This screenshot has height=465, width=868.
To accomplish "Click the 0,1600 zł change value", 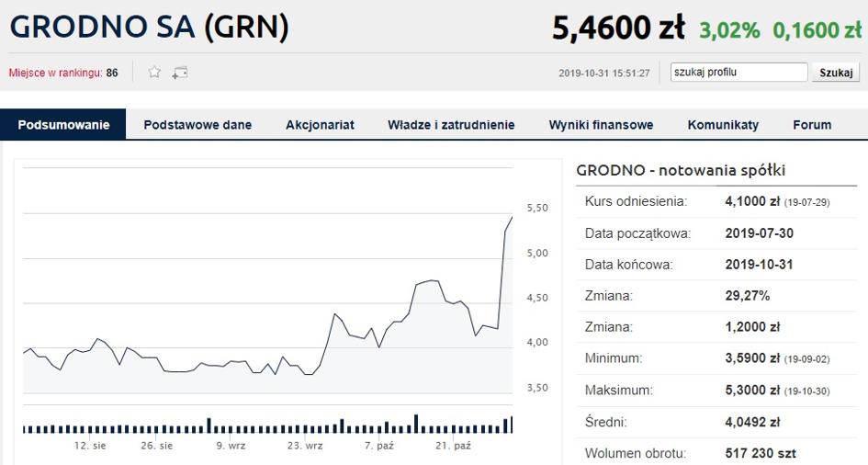I will tap(817, 30).
